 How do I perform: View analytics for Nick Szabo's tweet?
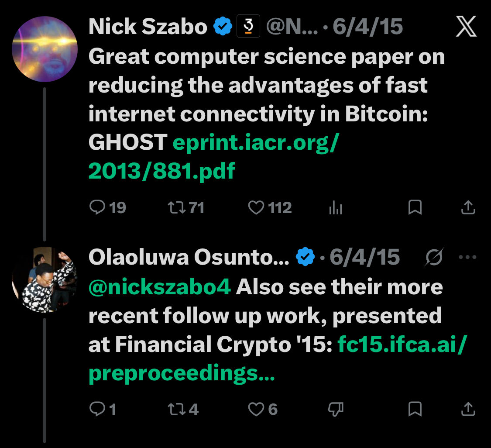click(x=335, y=208)
